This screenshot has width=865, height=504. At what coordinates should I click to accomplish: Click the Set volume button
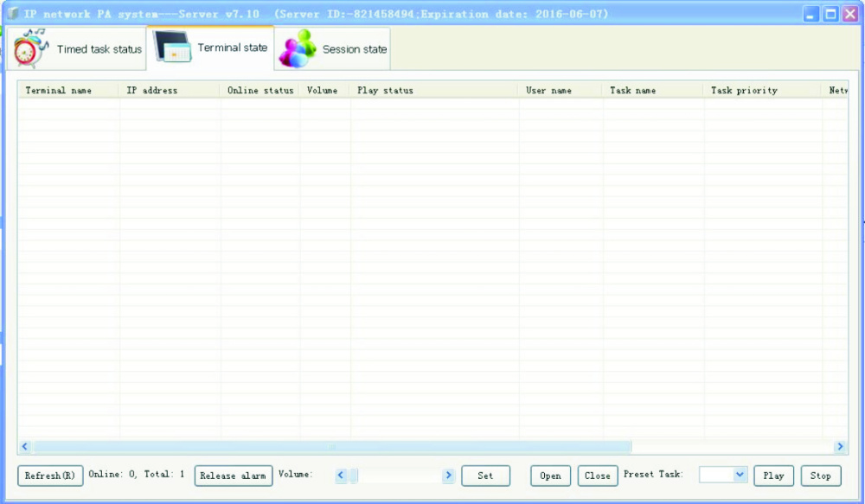pos(485,475)
